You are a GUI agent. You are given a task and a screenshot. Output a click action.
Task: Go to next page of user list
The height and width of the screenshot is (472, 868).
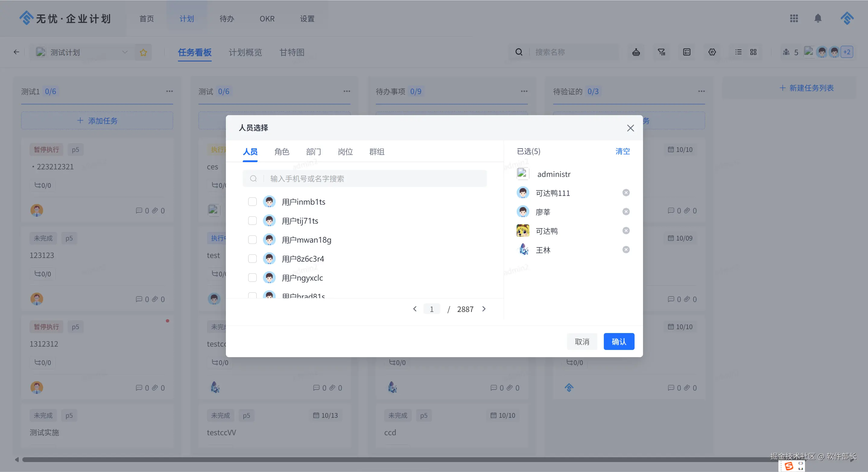[484, 309]
